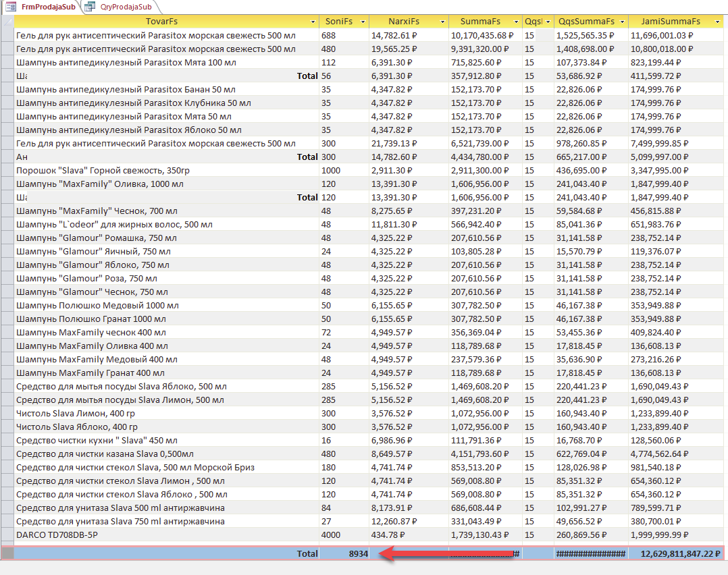Viewport: 728px width, 575px height.
Task: Click the QqsSummaFs value 436,695.00 ₽
Action: click(x=581, y=170)
